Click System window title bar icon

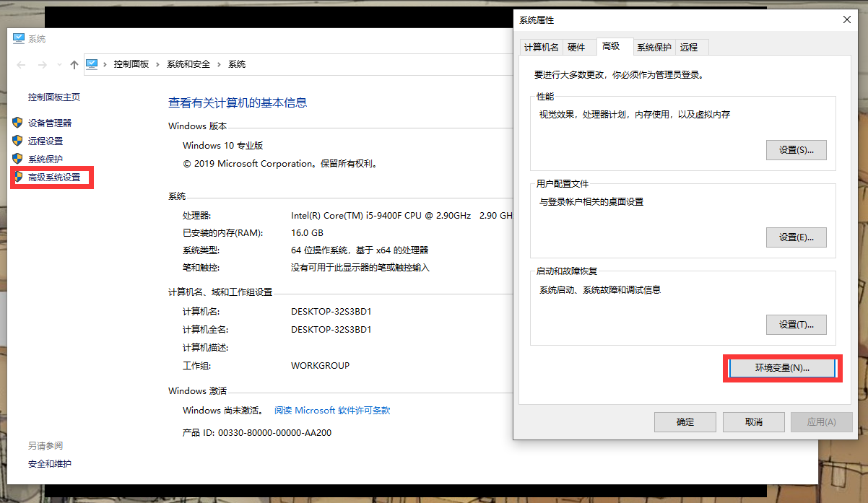pyautogui.click(x=19, y=38)
